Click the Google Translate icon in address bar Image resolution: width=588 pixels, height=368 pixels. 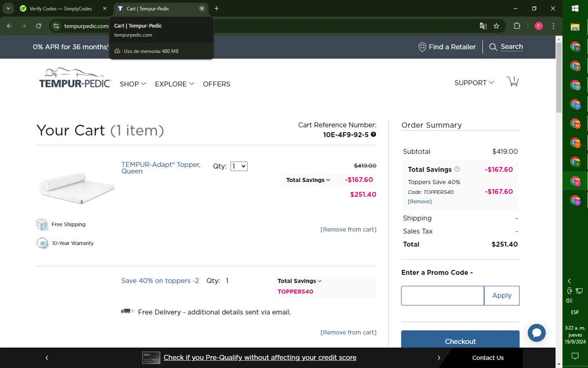pyautogui.click(x=483, y=26)
